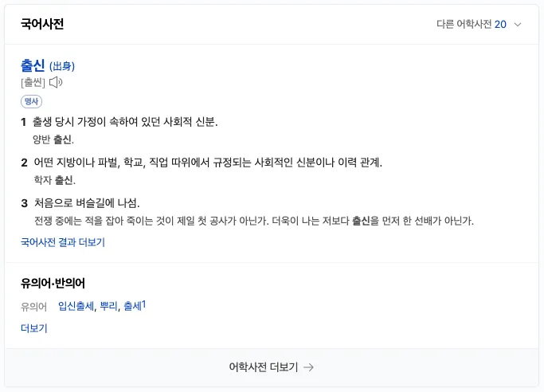Click 어학사전 더보기 at the bottom
The width and height of the screenshot is (544, 392).
264,367
